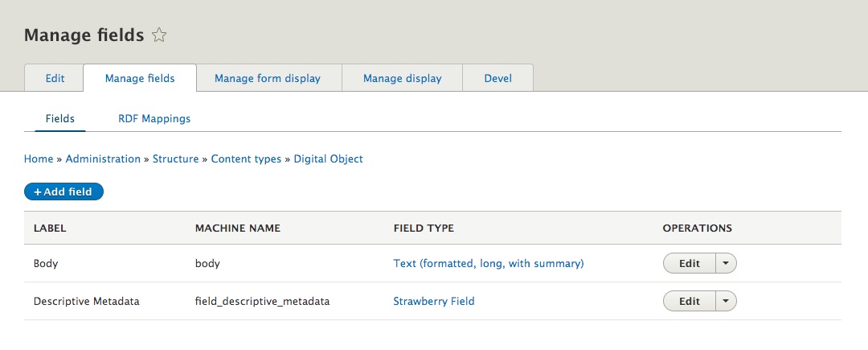Select the Fields secondary tab
The width and height of the screenshot is (868, 350).
[60, 118]
